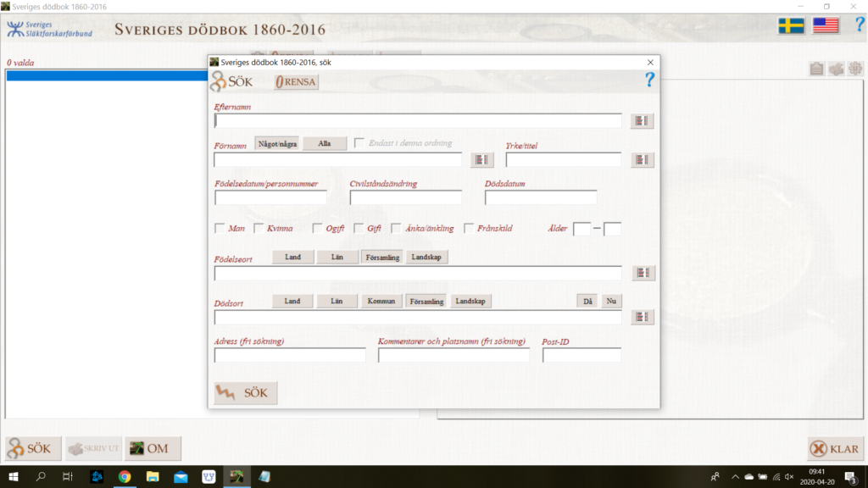Open the settings gear icon in main window
Image resolution: width=868 pixels, height=488 pixels.
point(855,69)
